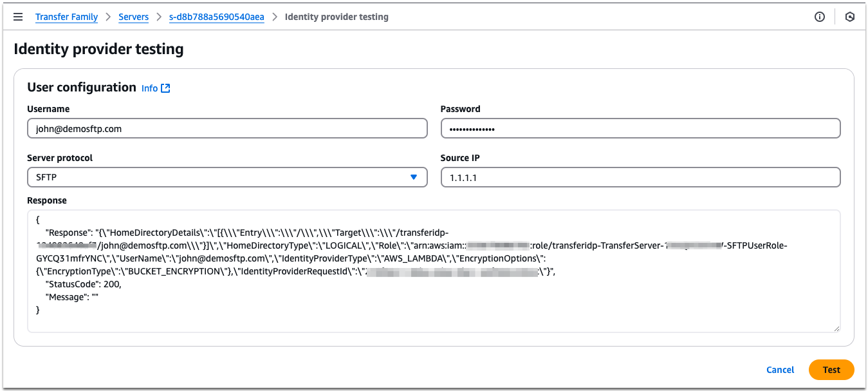The image size is (868, 391).
Task: Click the masked Password field
Action: (x=640, y=128)
